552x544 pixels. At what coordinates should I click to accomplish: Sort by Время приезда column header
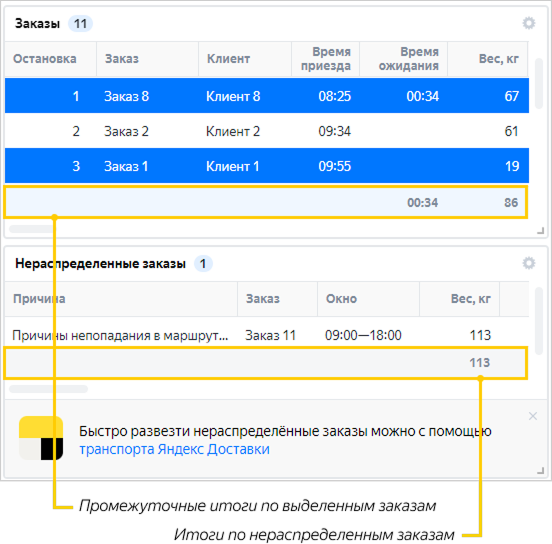click(325, 59)
